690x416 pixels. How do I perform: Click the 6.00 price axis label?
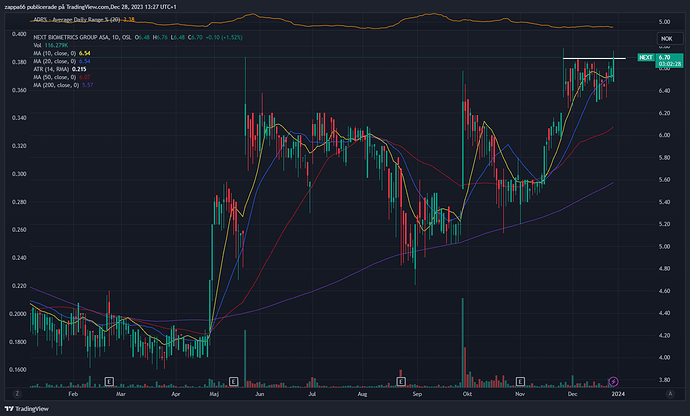pyautogui.click(x=664, y=135)
